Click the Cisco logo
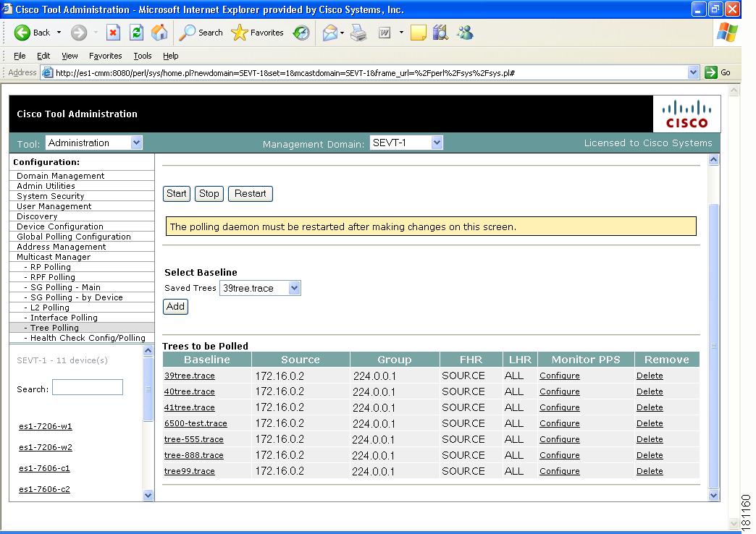756x534 pixels. coord(686,114)
